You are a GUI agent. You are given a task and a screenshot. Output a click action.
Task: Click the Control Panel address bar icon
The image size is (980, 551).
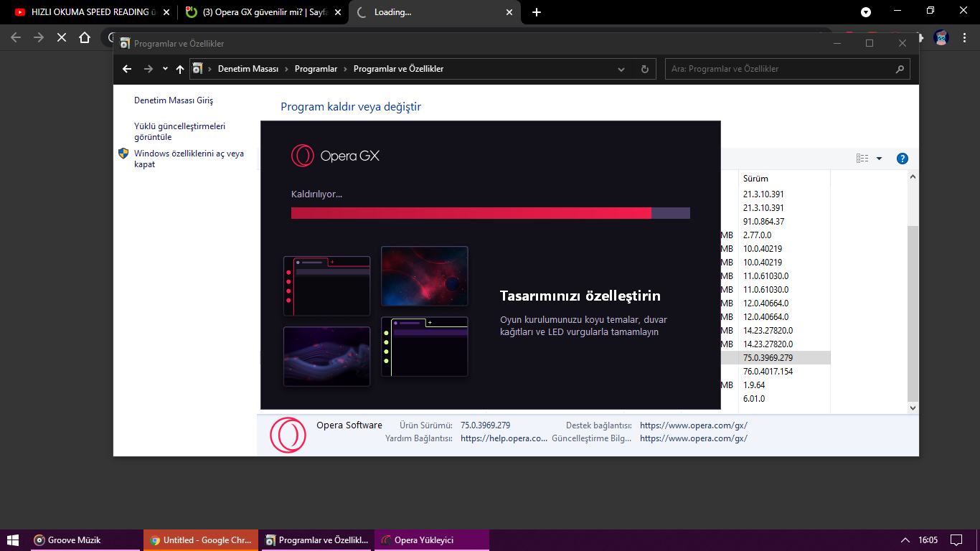[197, 69]
